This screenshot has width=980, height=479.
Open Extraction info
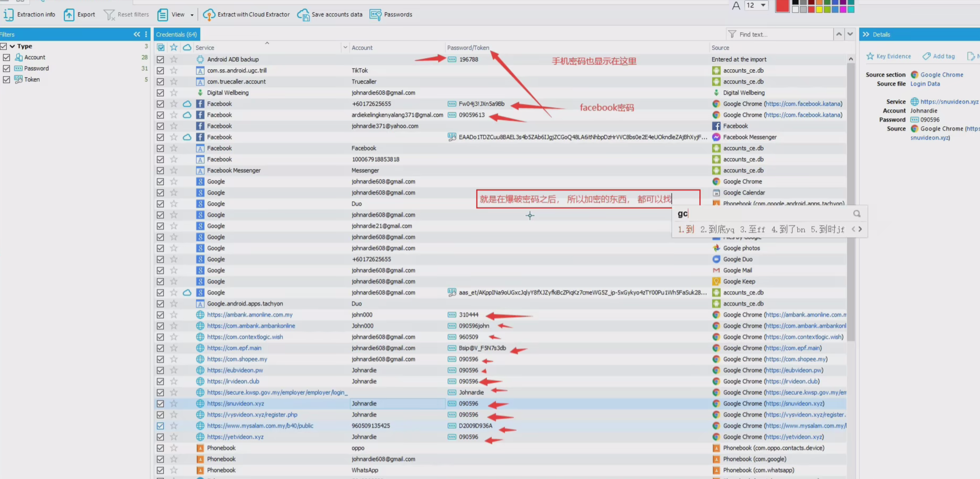coord(29,15)
